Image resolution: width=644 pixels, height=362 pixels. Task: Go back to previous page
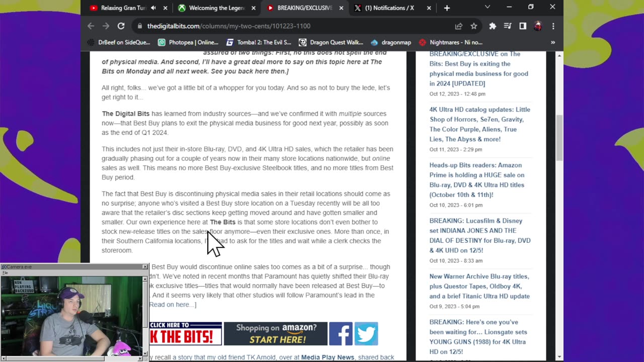coord(91,26)
